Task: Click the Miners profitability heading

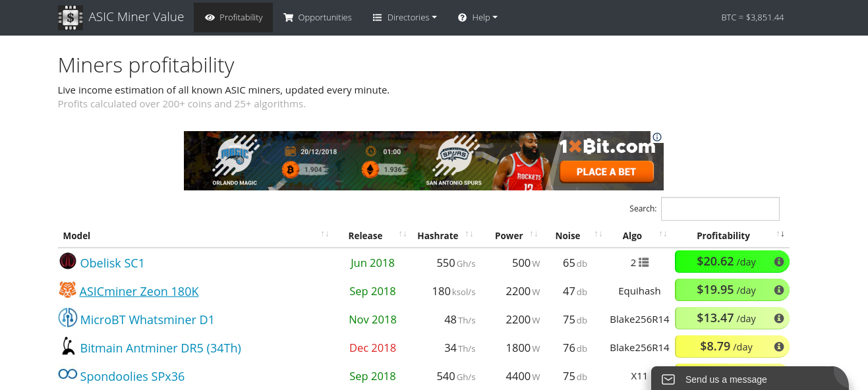Action: point(146,65)
